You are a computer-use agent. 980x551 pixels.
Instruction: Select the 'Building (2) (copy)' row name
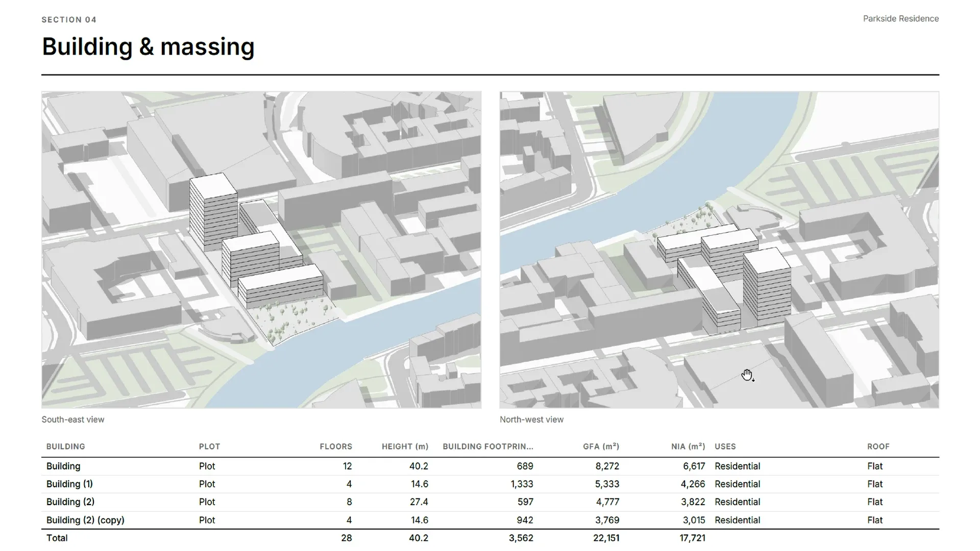click(85, 520)
